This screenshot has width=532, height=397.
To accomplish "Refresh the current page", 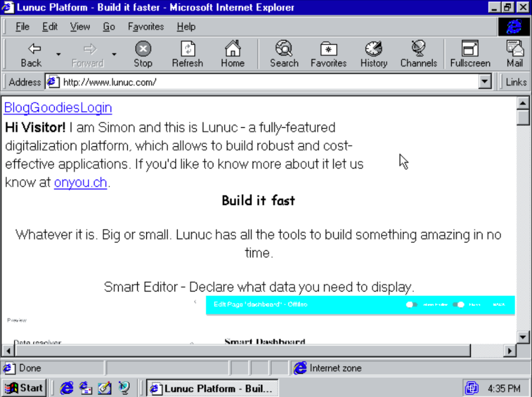I will (x=187, y=54).
